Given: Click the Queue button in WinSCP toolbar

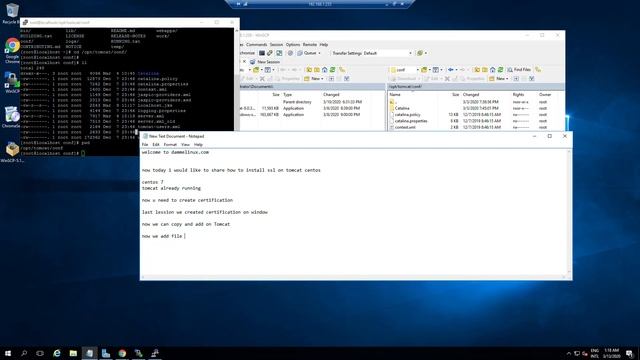Looking at the screenshot, I should (x=309, y=53).
